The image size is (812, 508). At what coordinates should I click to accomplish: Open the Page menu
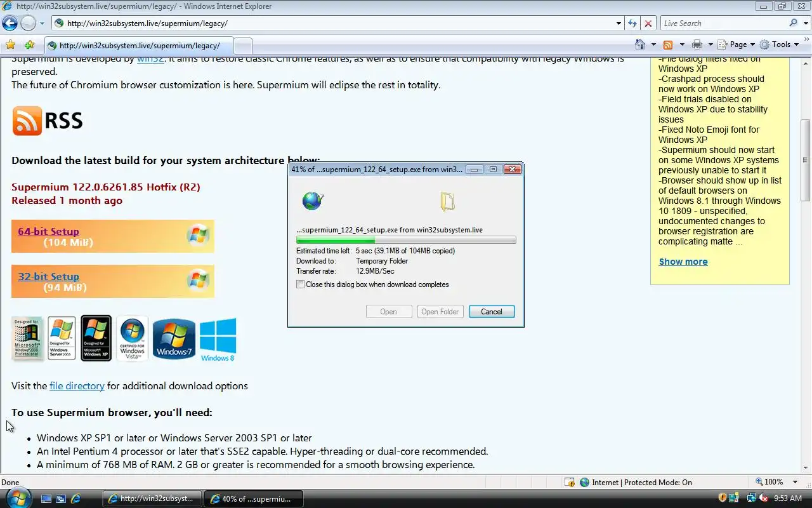(737, 44)
